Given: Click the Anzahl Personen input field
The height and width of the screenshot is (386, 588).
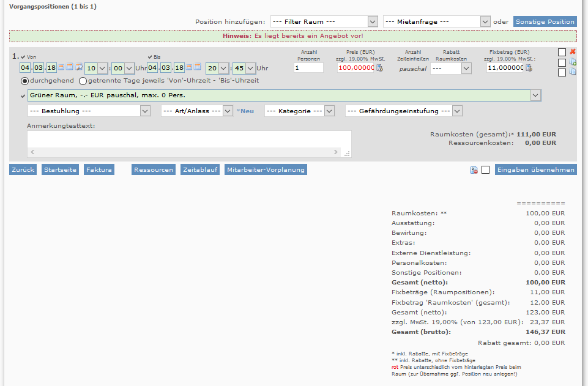Looking at the screenshot, I should coord(308,68).
